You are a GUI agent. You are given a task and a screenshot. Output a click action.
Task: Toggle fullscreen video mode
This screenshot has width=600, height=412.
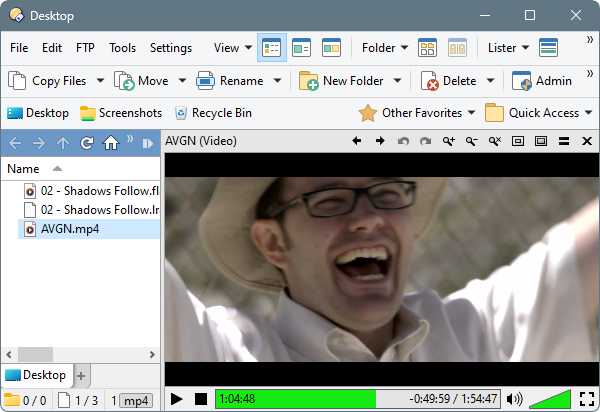click(587, 399)
